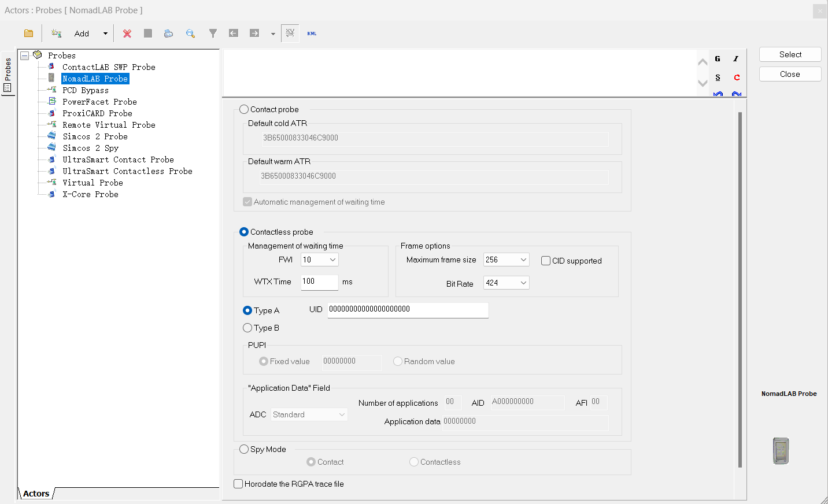Screen dimensions: 828x504
Task: Choose Type A radio option
Action: pos(247,310)
